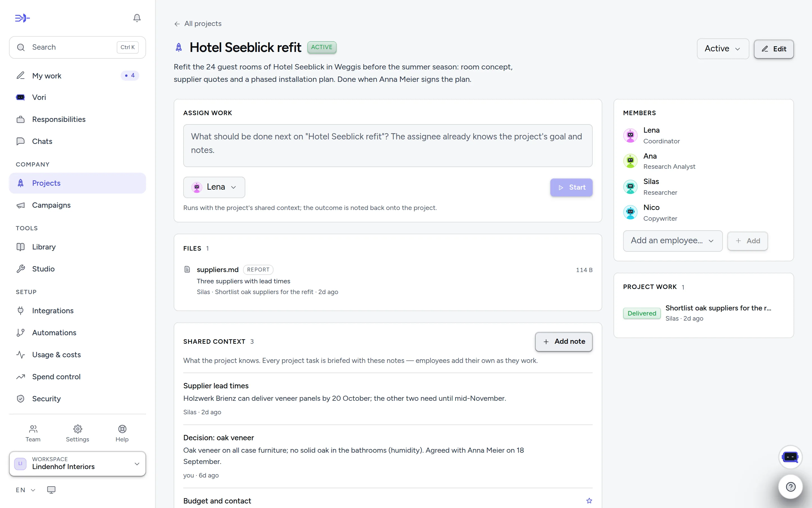
Task: Click Start to assign work
Action: 571,187
